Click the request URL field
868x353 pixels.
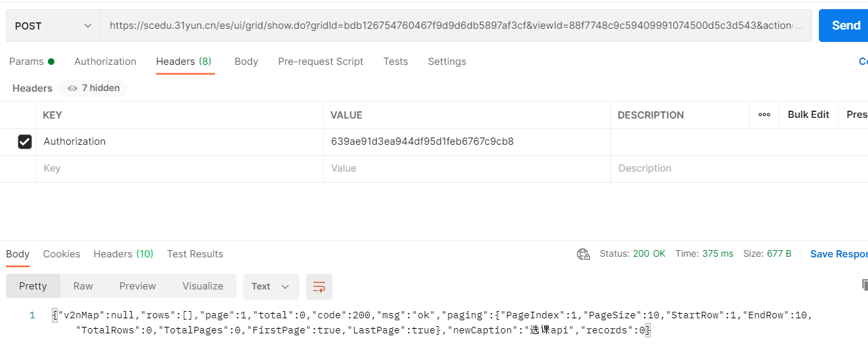pos(456,26)
